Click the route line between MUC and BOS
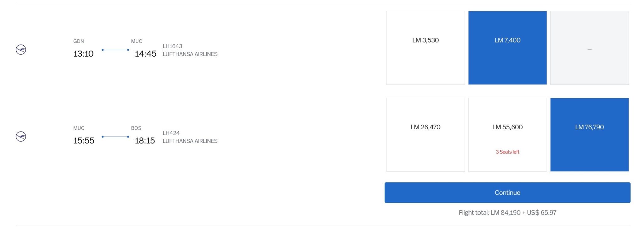 [x=115, y=137]
